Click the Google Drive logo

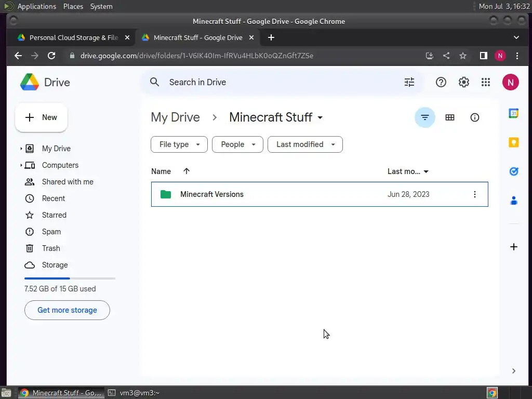30,82
